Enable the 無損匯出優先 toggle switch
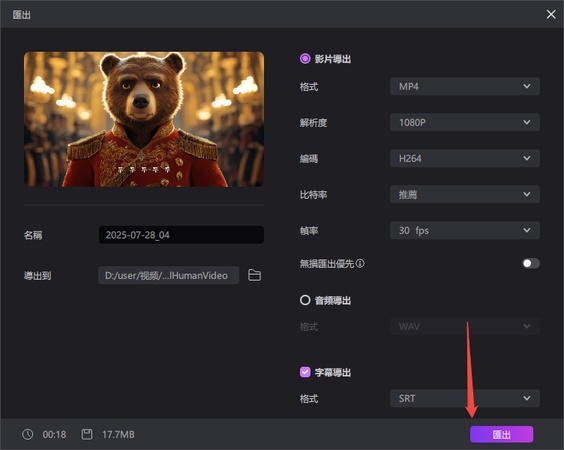This screenshot has height=450, width=564. [x=531, y=263]
